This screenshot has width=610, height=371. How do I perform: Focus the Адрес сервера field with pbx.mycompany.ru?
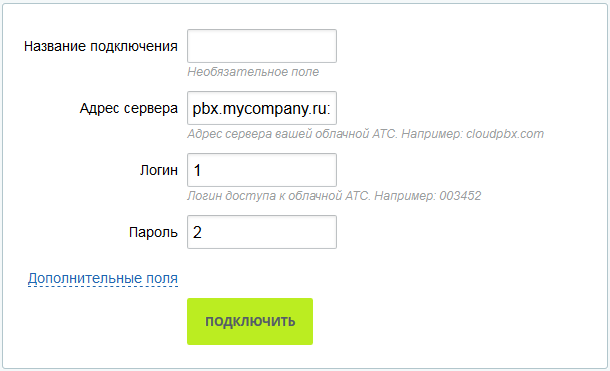pos(262,108)
